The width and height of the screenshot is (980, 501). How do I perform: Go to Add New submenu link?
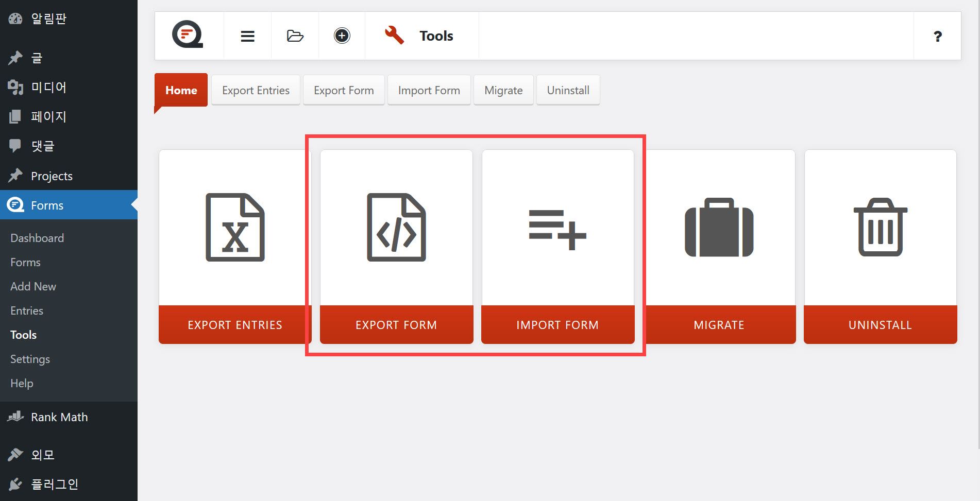[33, 286]
